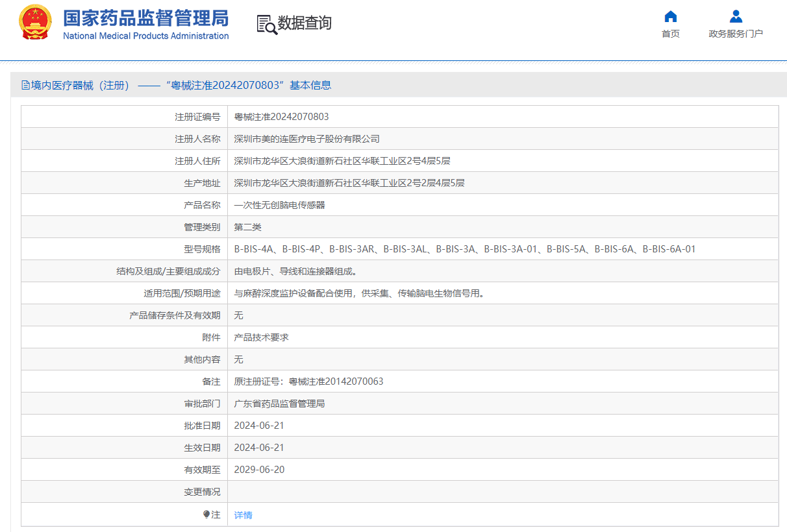Click the 适用范围/预期用途 label
Viewport: 787px width, 532px height.
[x=182, y=293]
